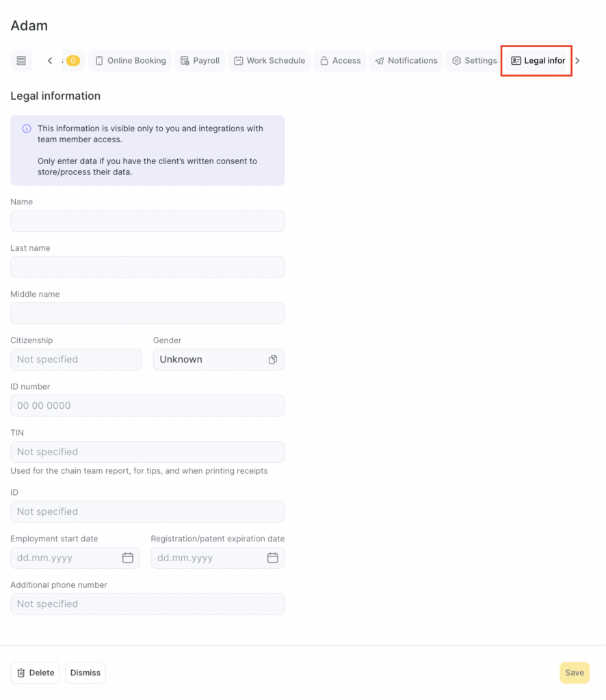Open calendar for Registration/patent expiration date

[272, 558]
